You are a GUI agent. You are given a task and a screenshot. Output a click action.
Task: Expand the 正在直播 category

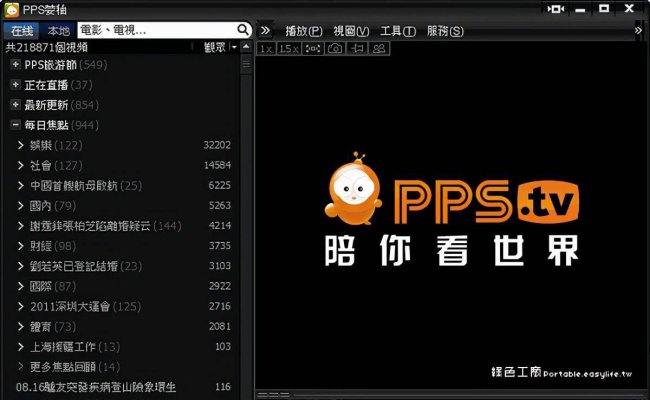tap(15, 85)
